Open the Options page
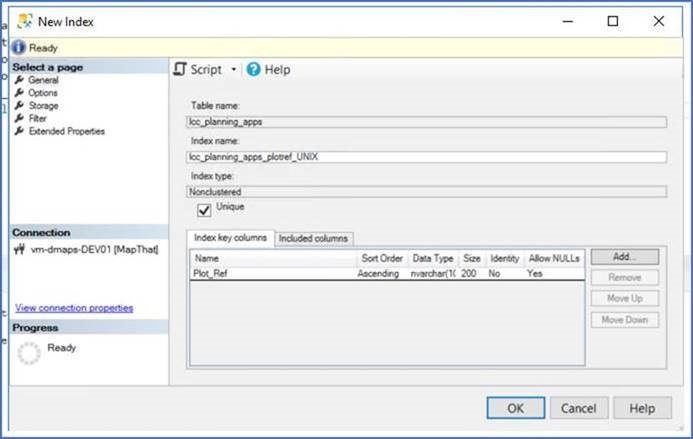 (x=43, y=93)
